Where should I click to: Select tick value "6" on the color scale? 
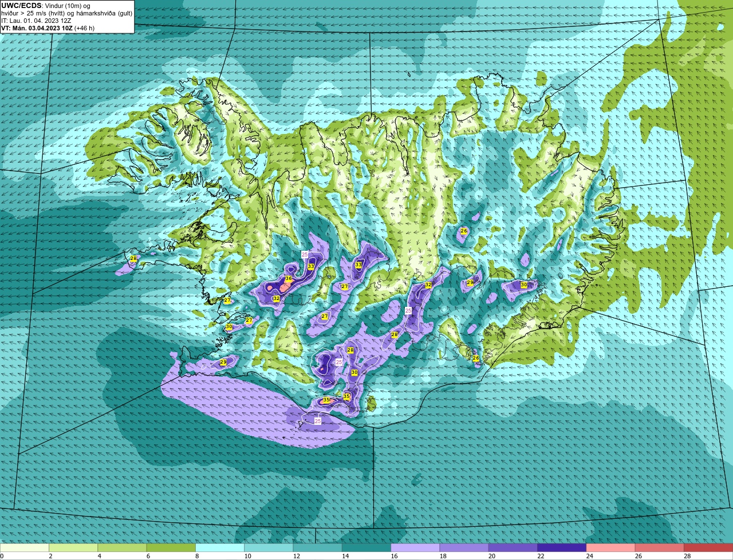[x=148, y=556]
